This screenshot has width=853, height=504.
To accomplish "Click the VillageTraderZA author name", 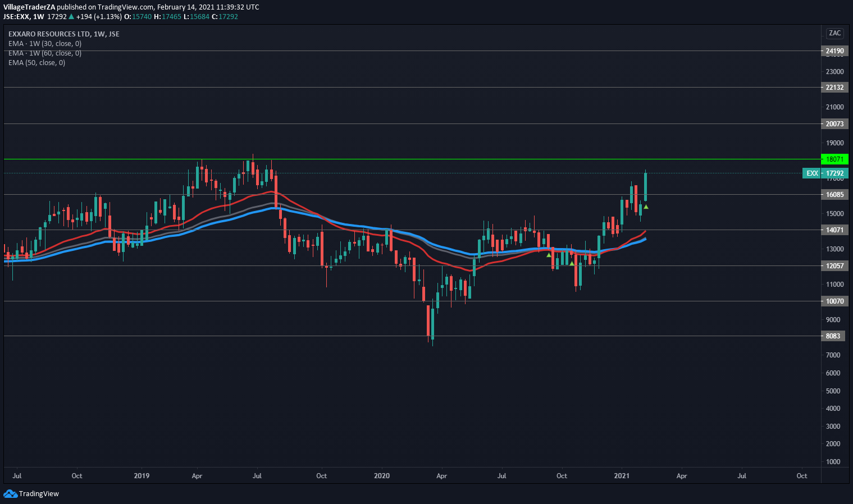I will pos(29,7).
